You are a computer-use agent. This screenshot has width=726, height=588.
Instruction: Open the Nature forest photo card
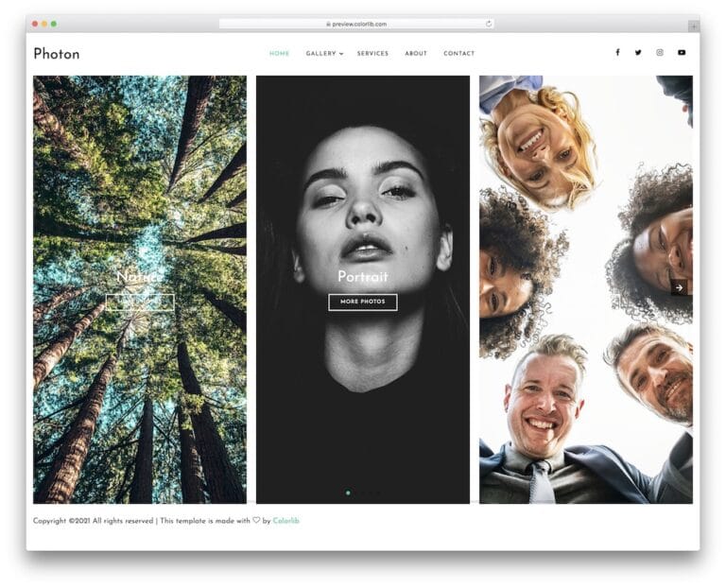click(140, 289)
